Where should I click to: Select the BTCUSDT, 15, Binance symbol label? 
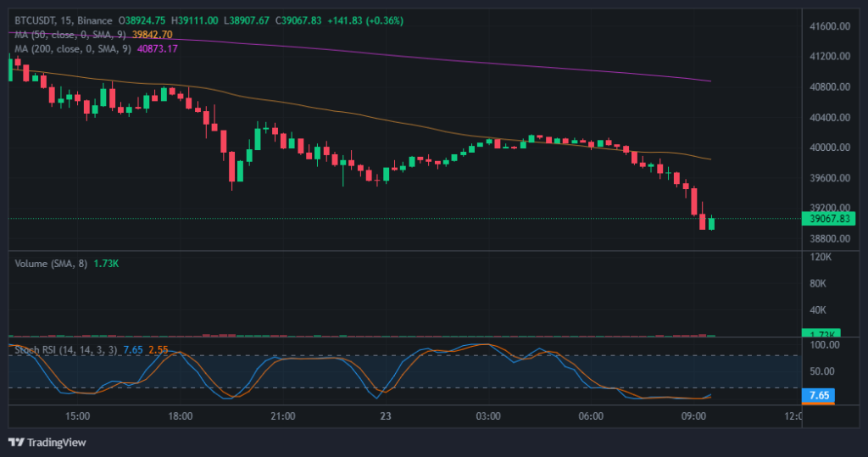[x=63, y=20]
